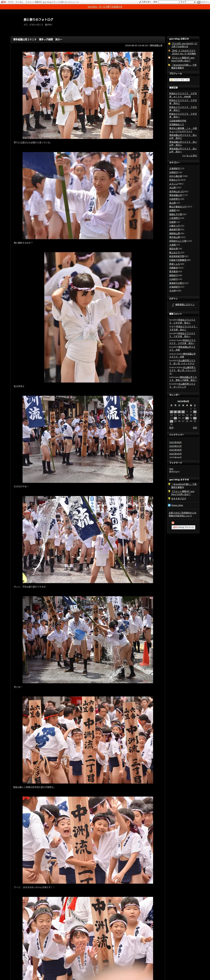Click ログイン in the top-right corner

[x=205, y=2]
